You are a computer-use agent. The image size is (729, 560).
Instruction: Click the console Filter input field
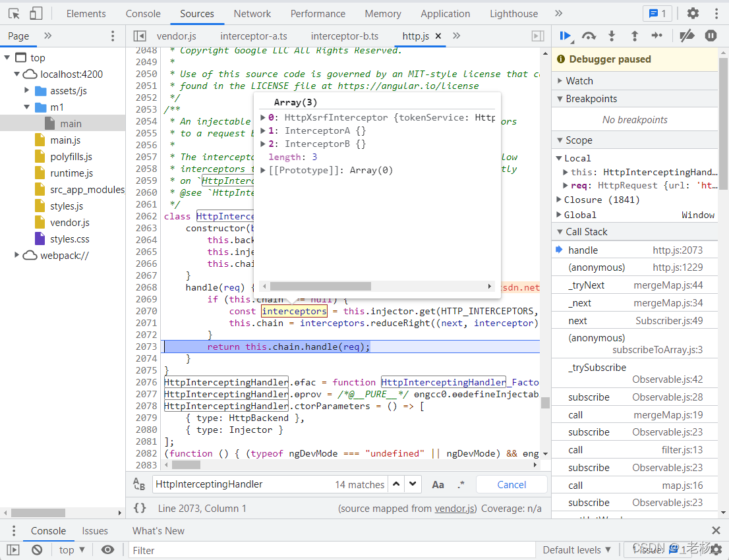click(332, 550)
